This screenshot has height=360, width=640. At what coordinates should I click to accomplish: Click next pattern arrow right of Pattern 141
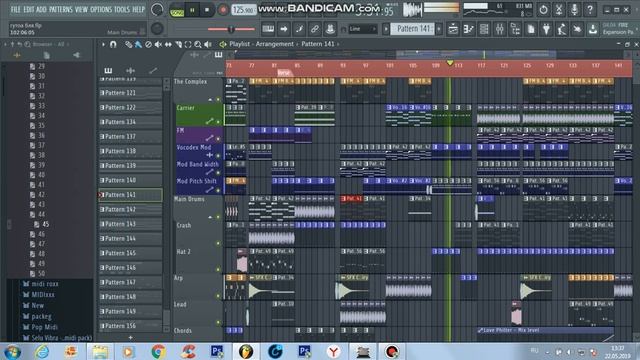(439, 29)
